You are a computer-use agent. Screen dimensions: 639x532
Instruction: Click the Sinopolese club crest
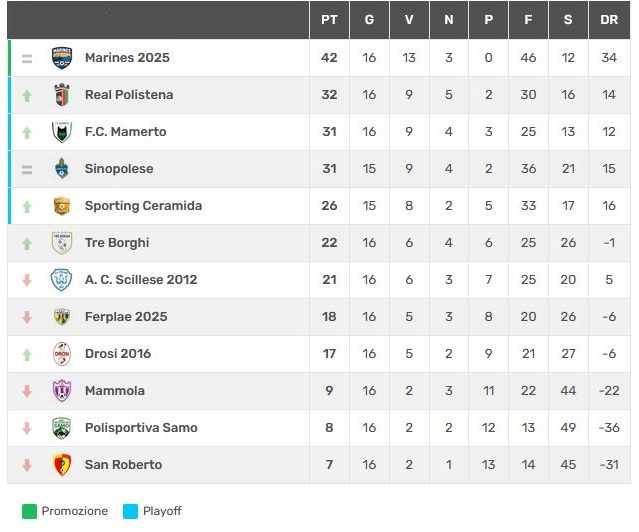pos(62,169)
